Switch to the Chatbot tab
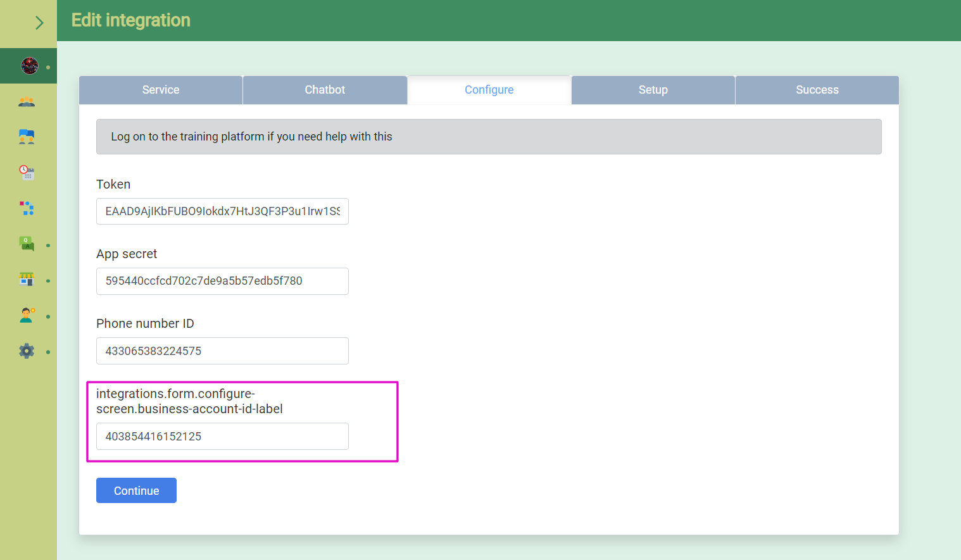961x560 pixels. click(x=325, y=90)
